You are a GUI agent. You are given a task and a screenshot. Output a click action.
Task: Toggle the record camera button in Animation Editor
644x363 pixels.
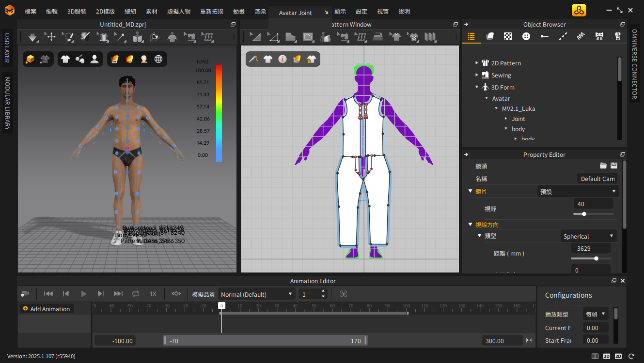[x=25, y=294]
